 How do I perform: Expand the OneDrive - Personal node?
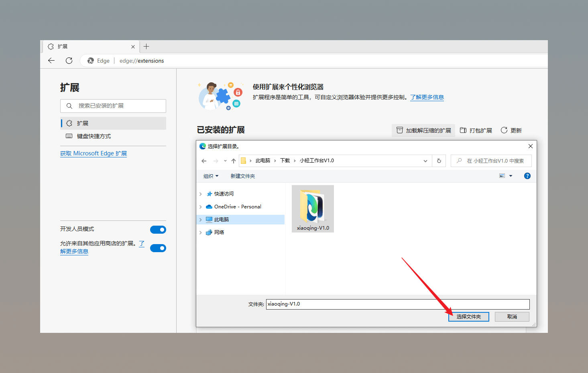click(x=201, y=207)
